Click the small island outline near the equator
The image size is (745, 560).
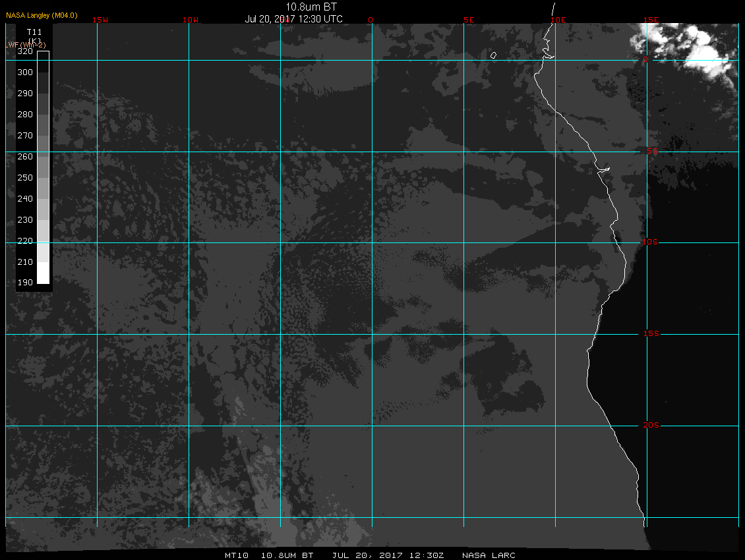pyautogui.click(x=494, y=55)
